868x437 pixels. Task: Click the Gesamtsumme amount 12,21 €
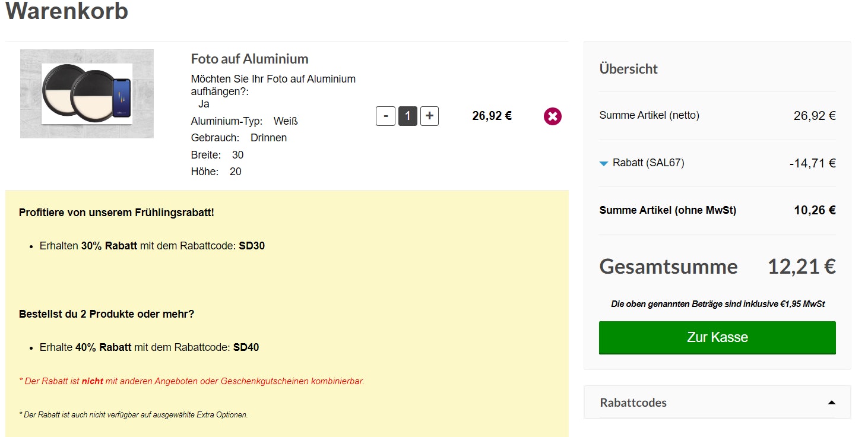click(x=802, y=267)
